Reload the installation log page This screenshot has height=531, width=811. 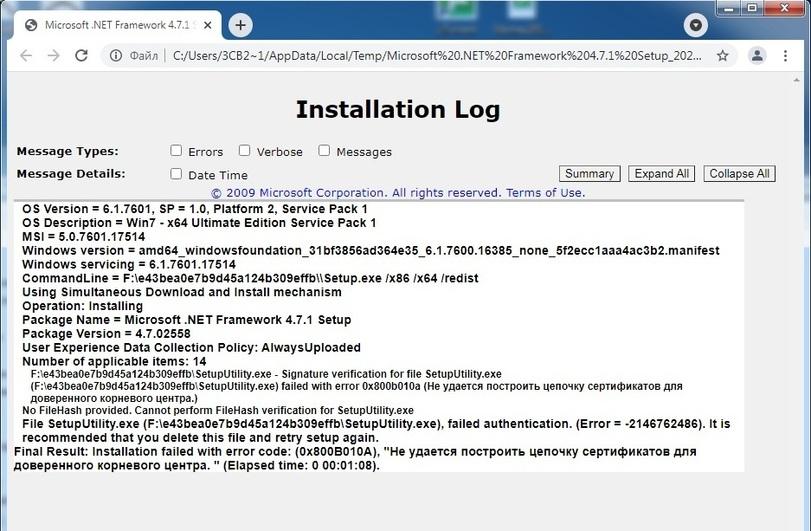81,55
